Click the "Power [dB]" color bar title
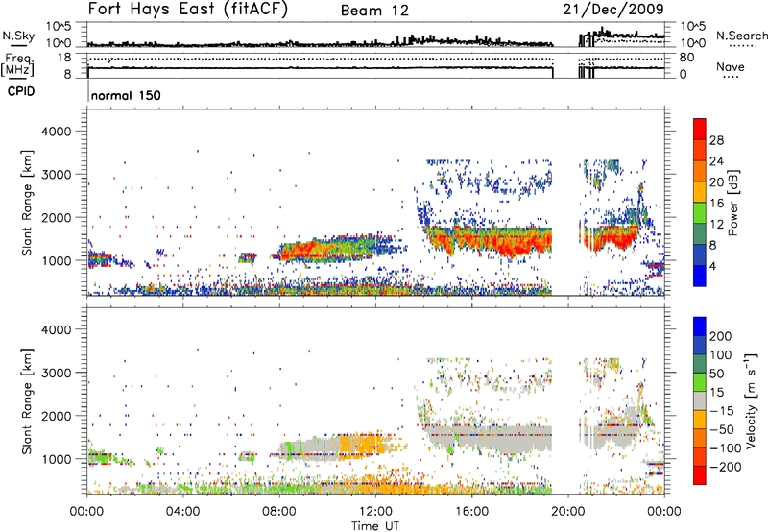This screenshot has width=768, height=532. pos(732,203)
